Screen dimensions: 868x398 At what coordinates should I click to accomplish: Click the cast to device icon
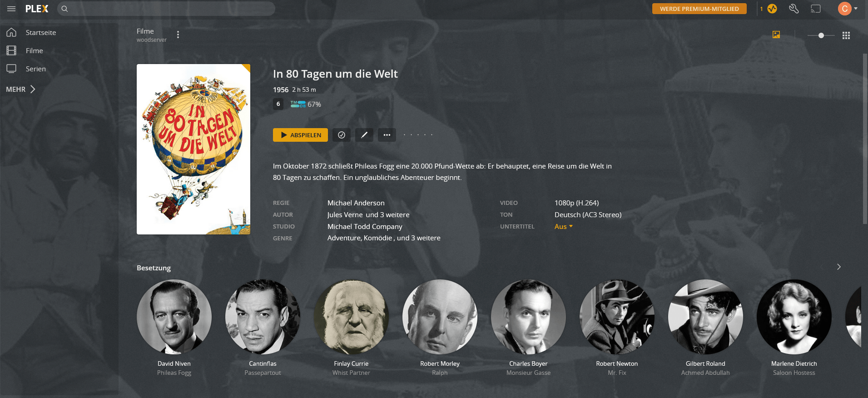[816, 9]
